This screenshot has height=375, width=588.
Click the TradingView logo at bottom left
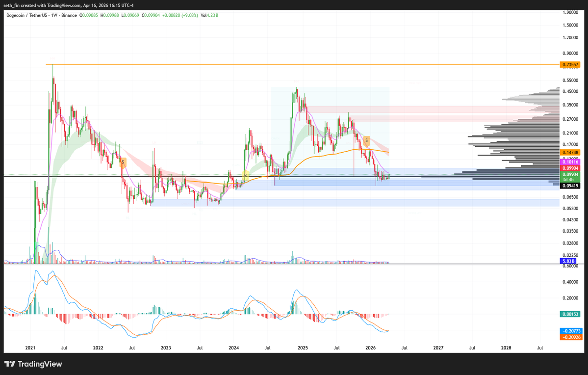(x=33, y=364)
